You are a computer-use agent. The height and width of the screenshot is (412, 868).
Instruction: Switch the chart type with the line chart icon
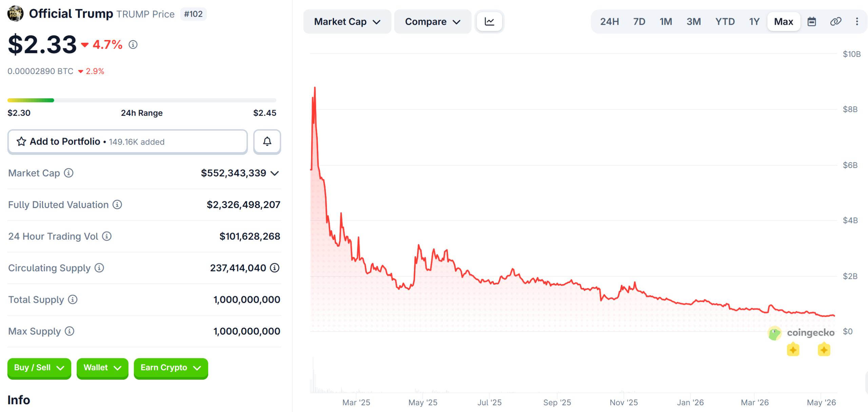490,22
